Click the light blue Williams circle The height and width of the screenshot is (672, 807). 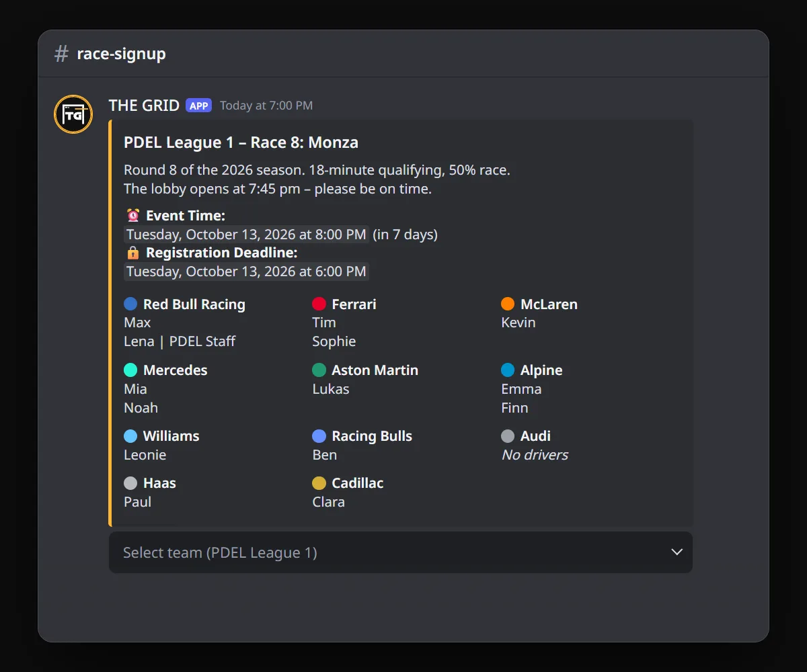pyautogui.click(x=130, y=436)
